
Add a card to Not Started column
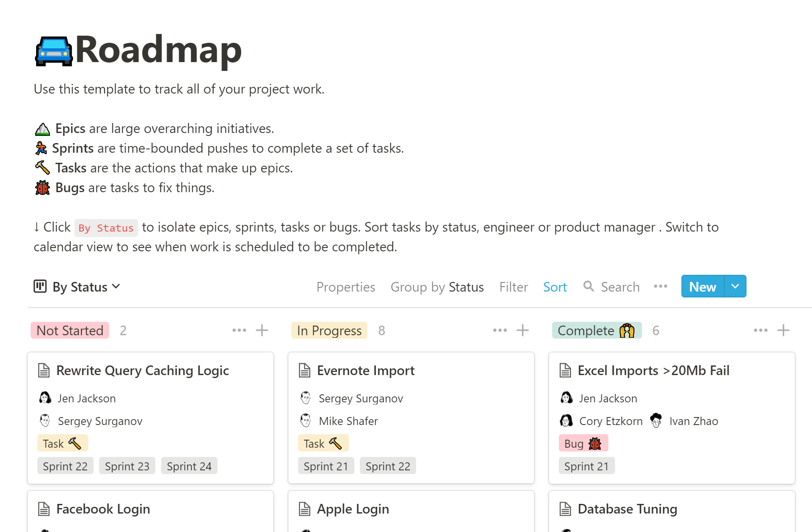tap(262, 331)
